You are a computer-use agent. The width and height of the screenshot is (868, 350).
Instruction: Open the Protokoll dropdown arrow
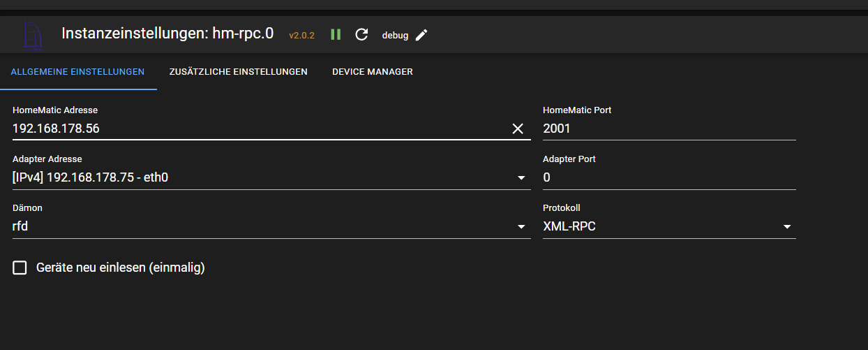point(787,227)
